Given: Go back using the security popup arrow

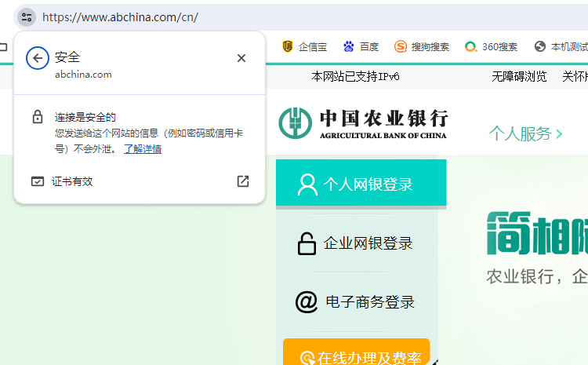Looking at the screenshot, I should click(38, 58).
